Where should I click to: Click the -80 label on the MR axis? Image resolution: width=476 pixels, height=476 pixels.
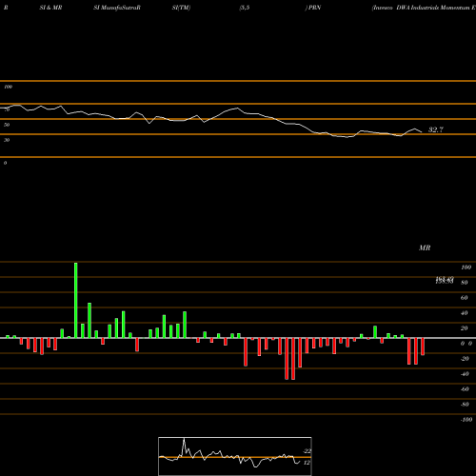click(465, 405)
